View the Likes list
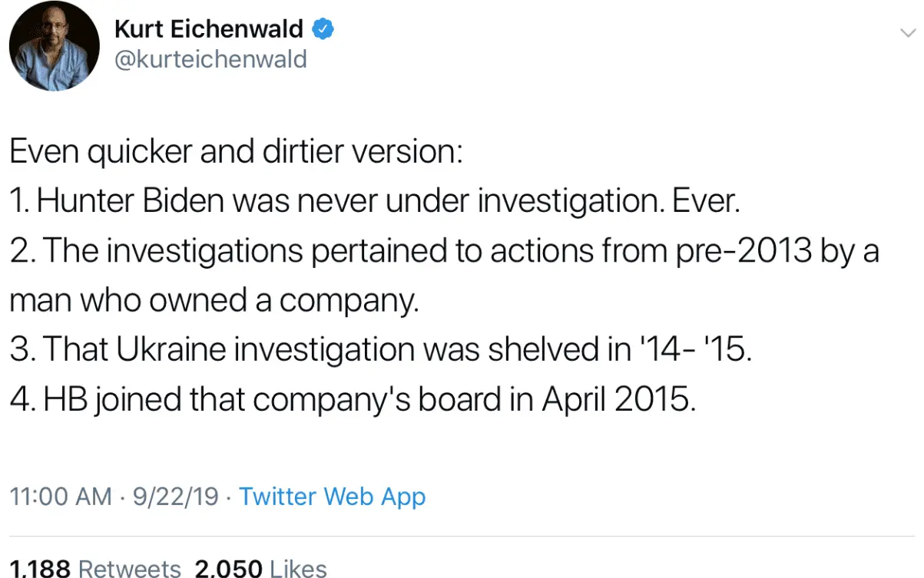The image size is (924, 578). pyautogui.click(x=298, y=569)
